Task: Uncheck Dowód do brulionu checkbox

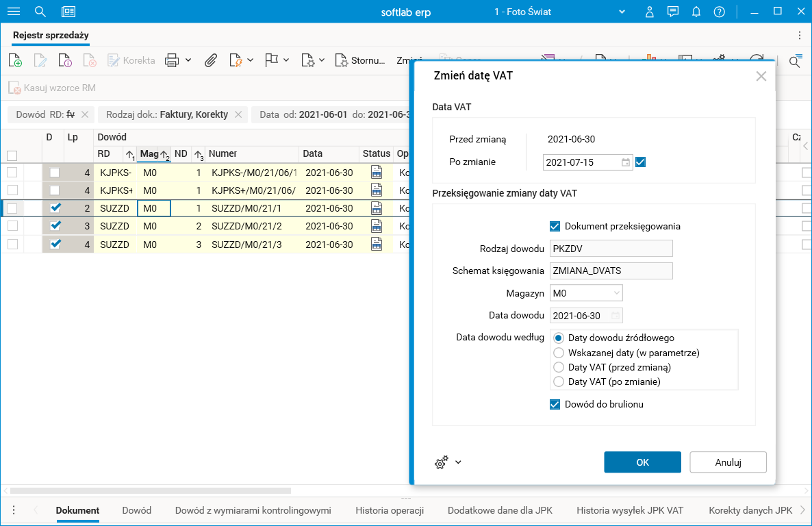Action: click(x=555, y=404)
